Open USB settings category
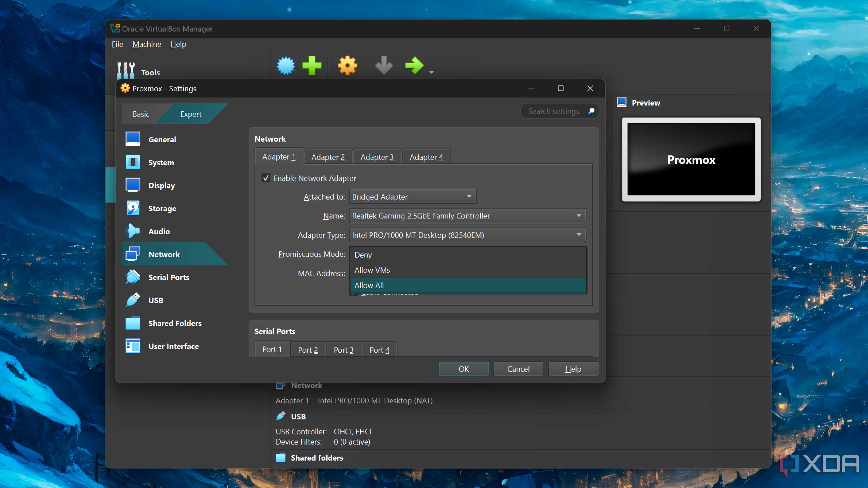The width and height of the screenshot is (868, 488). click(x=175, y=300)
